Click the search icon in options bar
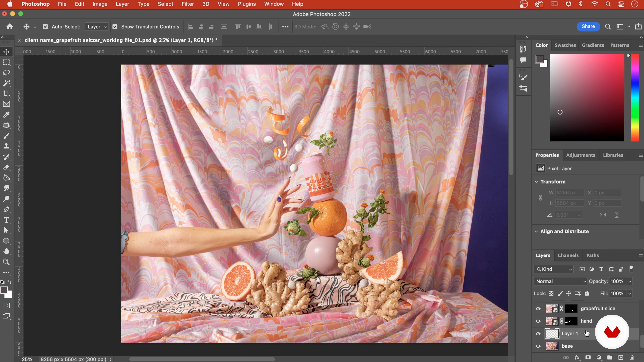 pyautogui.click(x=608, y=26)
